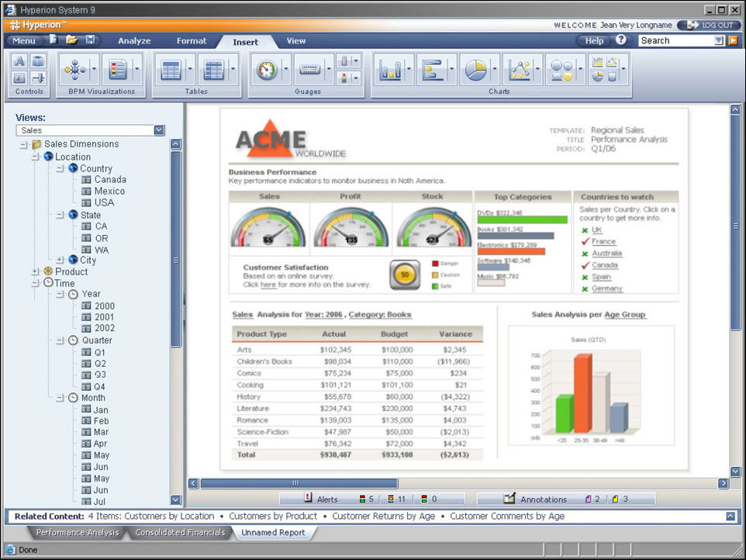Click the orange arrow search go button
This screenshot has width=746, height=560.
733,40
